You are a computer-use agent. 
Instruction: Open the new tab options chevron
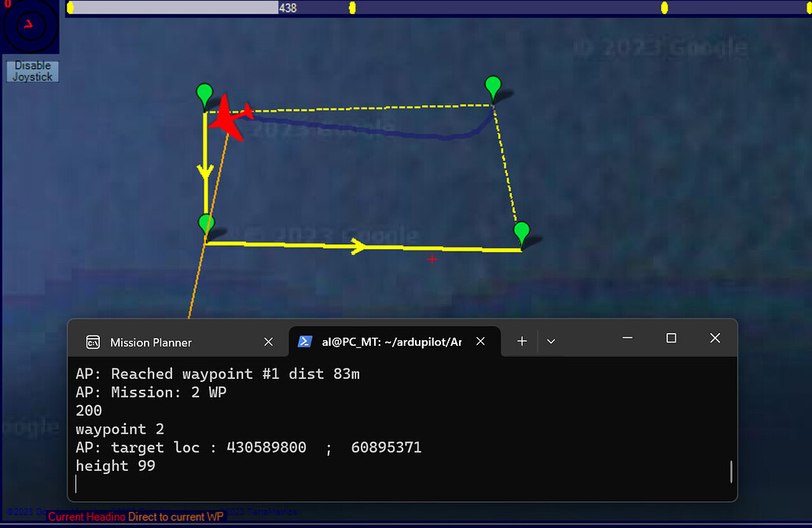click(x=550, y=341)
